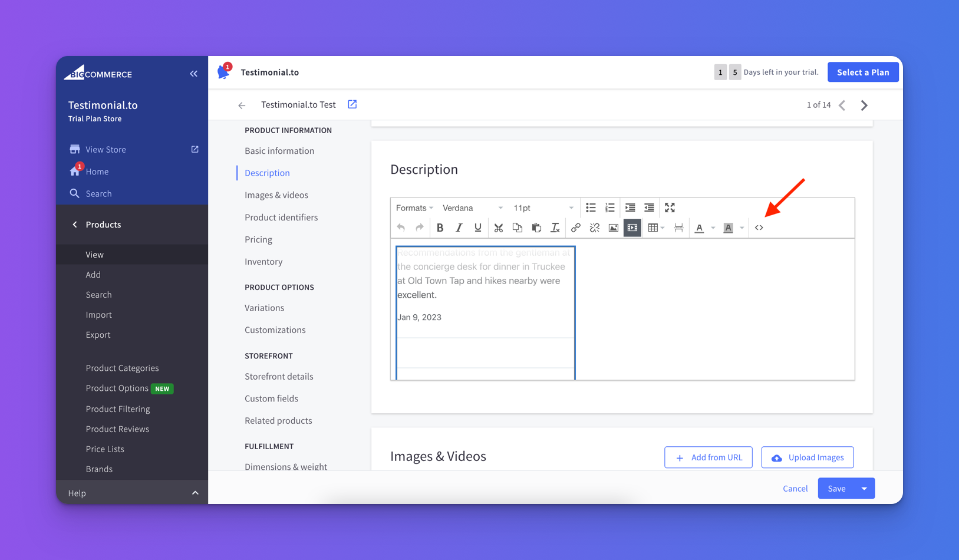The width and height of the screenshot is (959, 560).
Task: Upload Images for the product
Action: pyautogui.click(x=807, y=457)
